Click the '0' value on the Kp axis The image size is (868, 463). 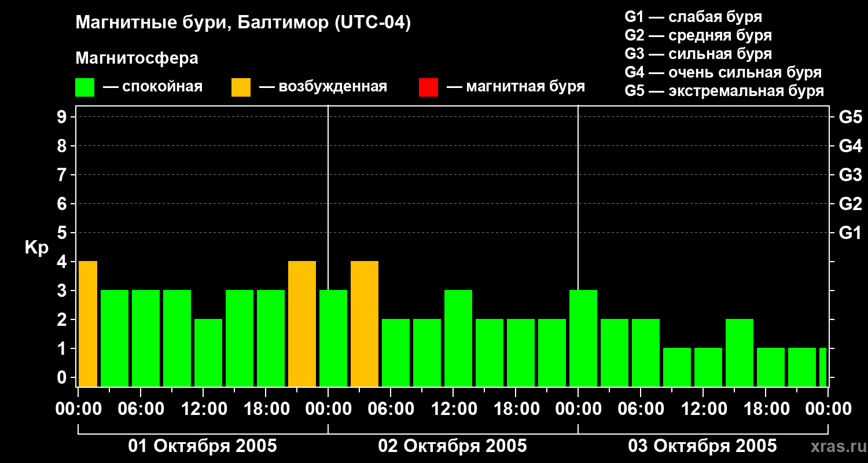pos(63,377)
